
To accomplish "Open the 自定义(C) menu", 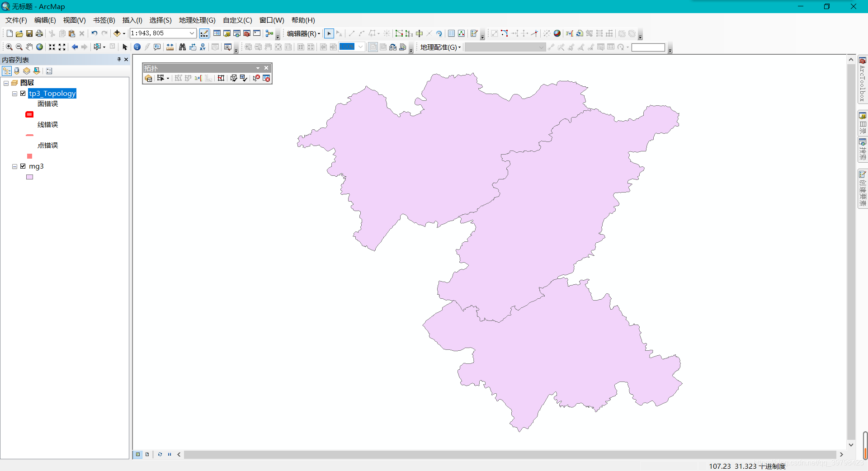I will 237,20.
